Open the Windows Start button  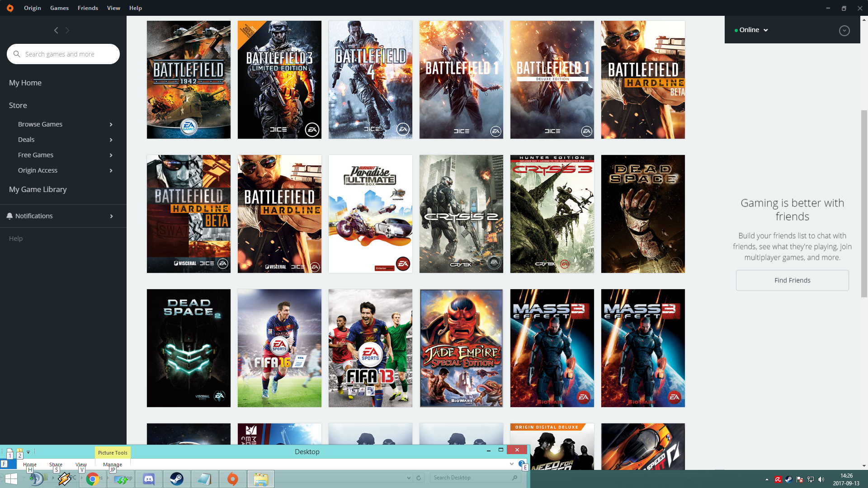11,479
